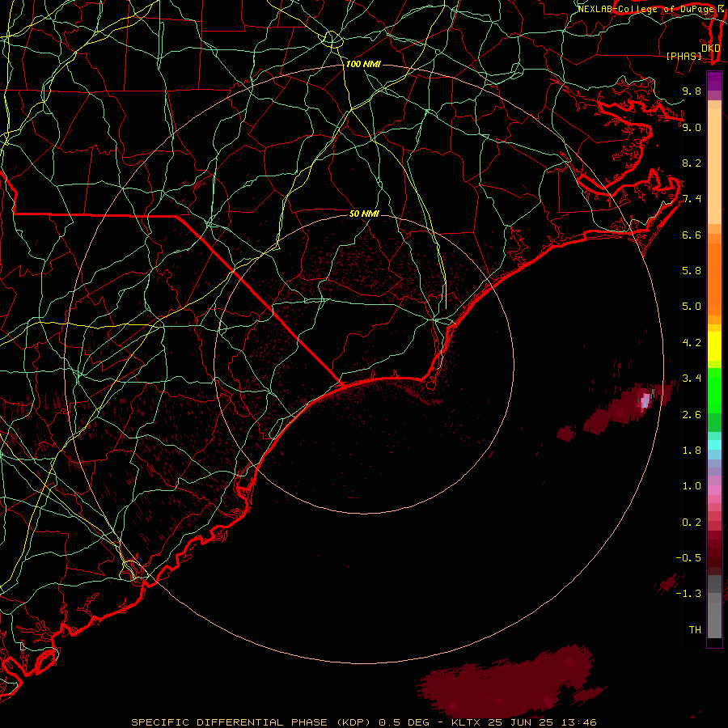
Task: Click the [PHAS] legend heading
Action: pos(684,56)
